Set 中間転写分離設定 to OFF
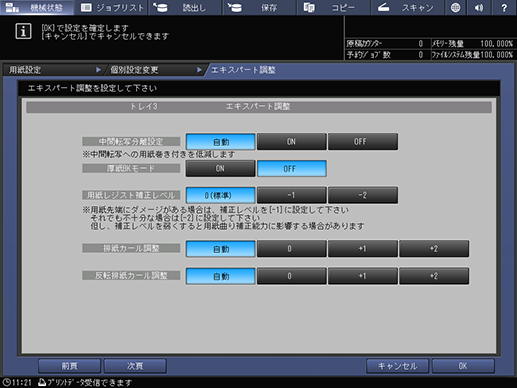This screenshot has height=388, width=517. (363, 142)
